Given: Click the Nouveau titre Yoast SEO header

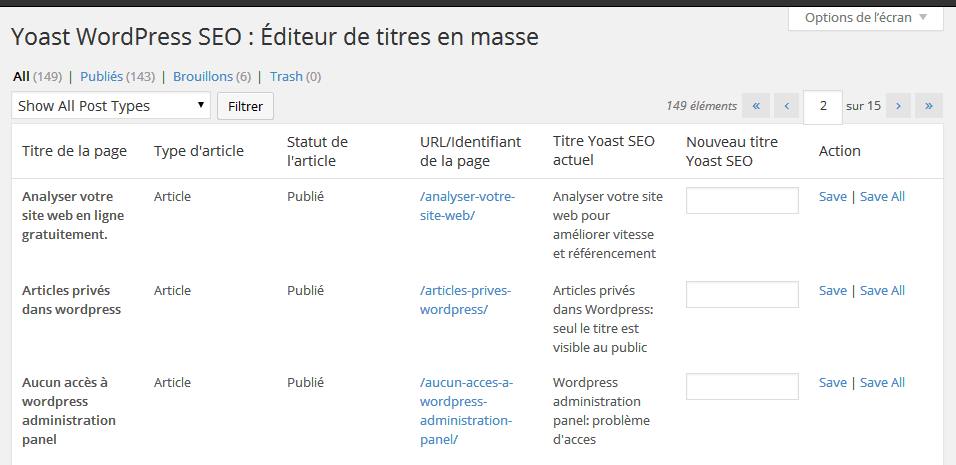Looking at the screenshot, I should (732, 151).
